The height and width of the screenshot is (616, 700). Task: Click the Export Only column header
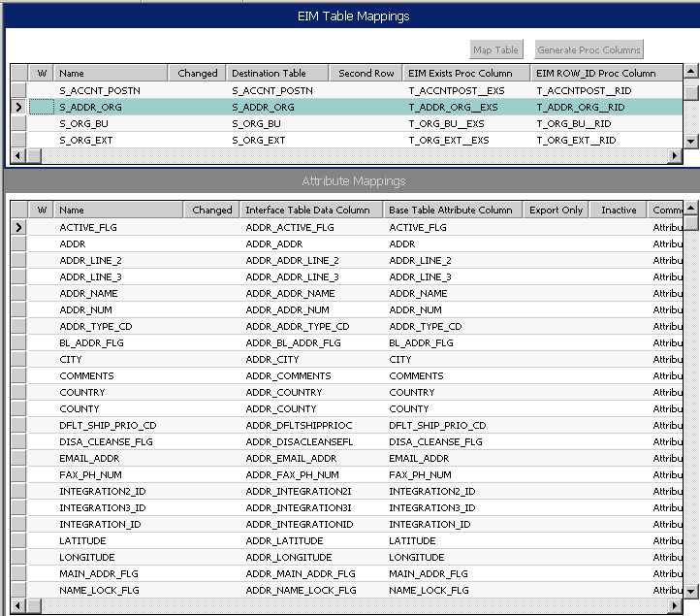coord(556,210)
